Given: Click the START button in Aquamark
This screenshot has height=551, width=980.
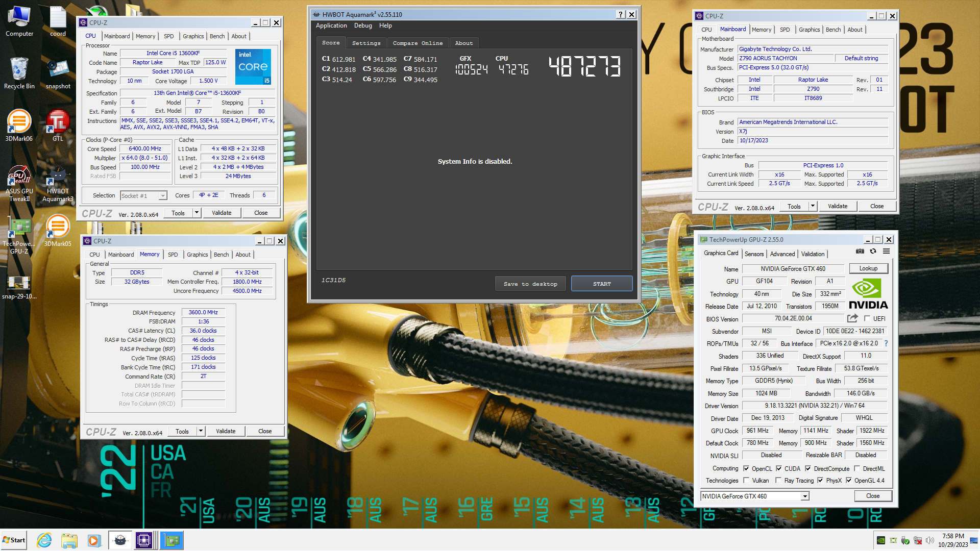Looking at the screenshot, I should [602, 284].
